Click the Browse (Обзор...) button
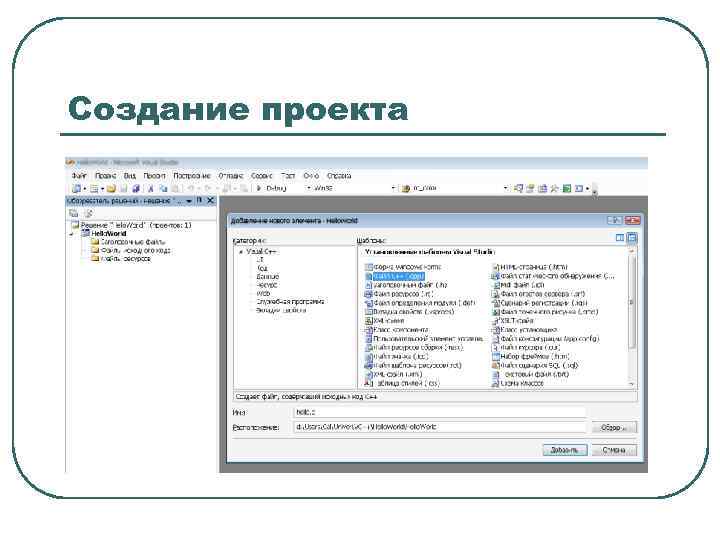The width and height of the screenshot is (720, 540). [x=614, y=428]
